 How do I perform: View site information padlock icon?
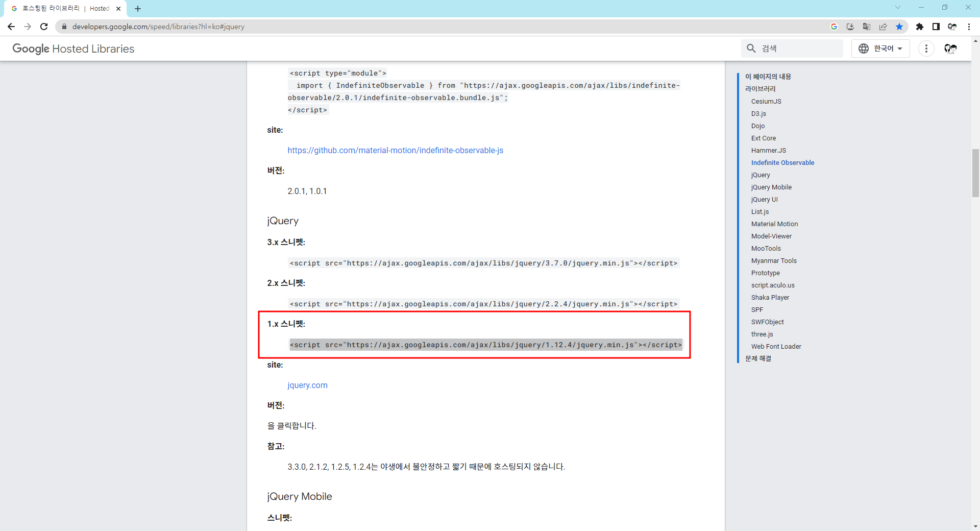tap(64, 27)
